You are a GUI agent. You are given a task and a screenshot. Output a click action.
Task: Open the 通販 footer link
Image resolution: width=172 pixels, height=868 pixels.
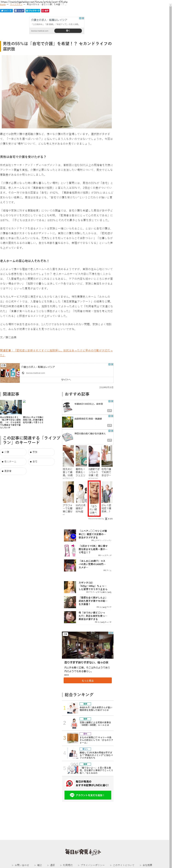[52, 865]
